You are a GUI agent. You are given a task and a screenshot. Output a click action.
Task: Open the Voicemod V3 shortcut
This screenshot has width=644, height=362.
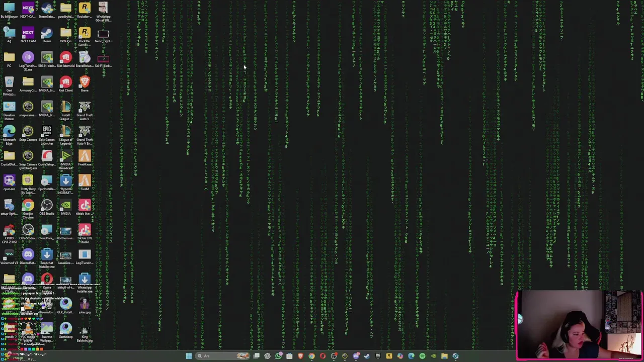[x=9, y=256]
